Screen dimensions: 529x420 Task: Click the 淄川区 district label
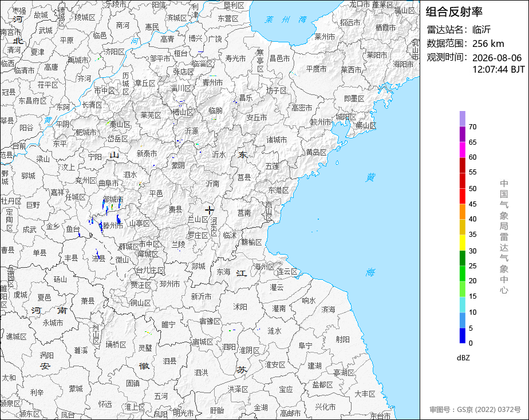[180, 89]
